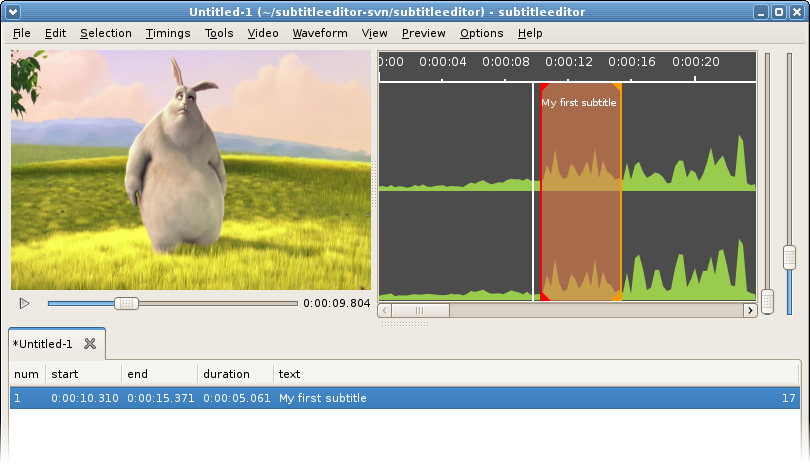Click the waveform scroll left arrow
810x473 pixels.
(384, 310)
